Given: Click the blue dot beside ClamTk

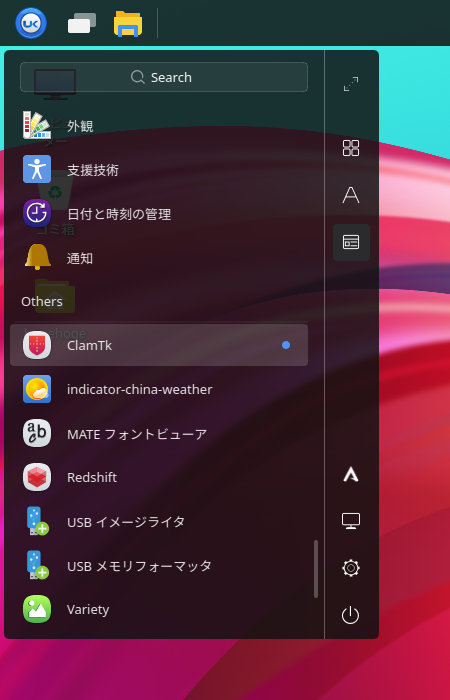Looking at the screenshot, I should click(286, 345).
